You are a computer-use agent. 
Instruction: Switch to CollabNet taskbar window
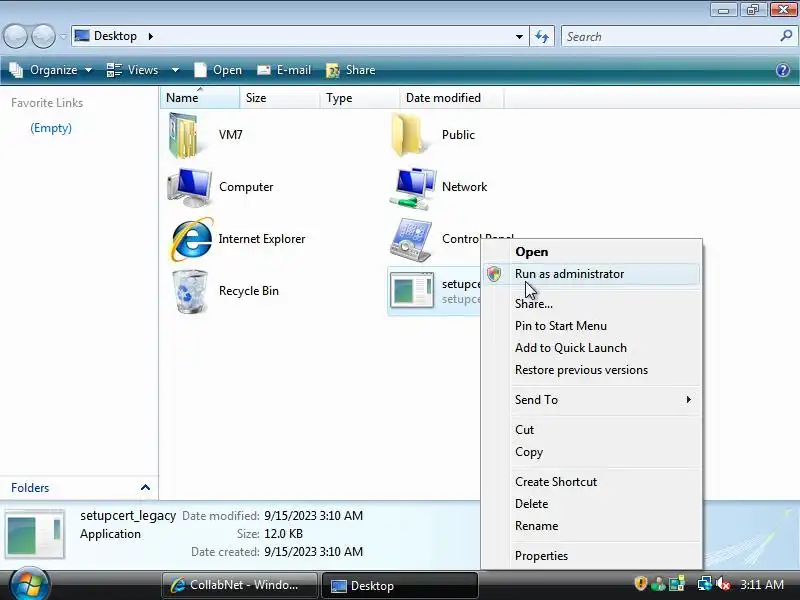tap(239, 585)
